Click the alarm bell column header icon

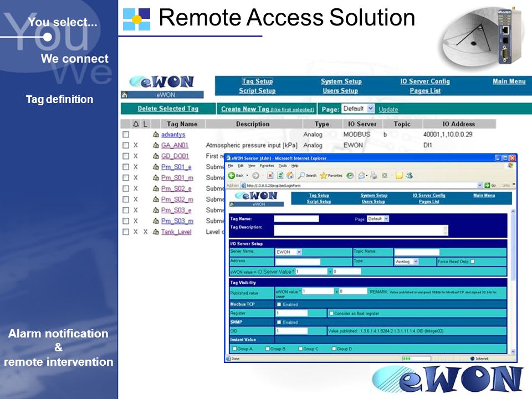(x=136, y=124)
